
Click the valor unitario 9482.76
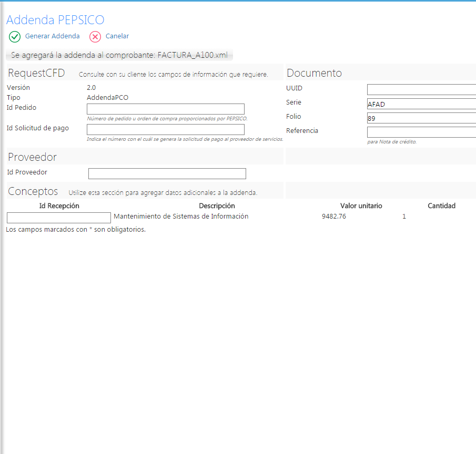click(334, 216)
